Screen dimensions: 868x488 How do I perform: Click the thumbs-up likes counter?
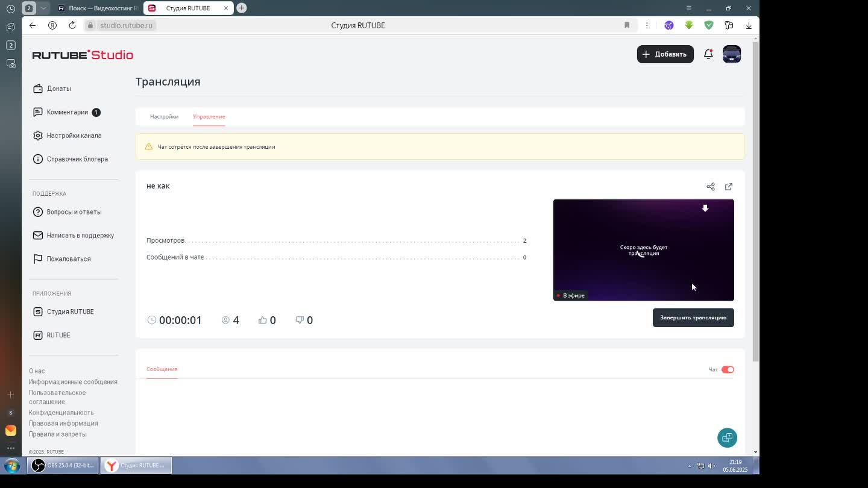click(267, 321)
